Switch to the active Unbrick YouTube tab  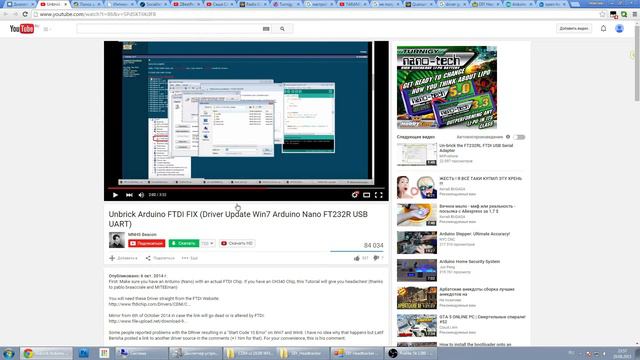click(x=53, y=4)
